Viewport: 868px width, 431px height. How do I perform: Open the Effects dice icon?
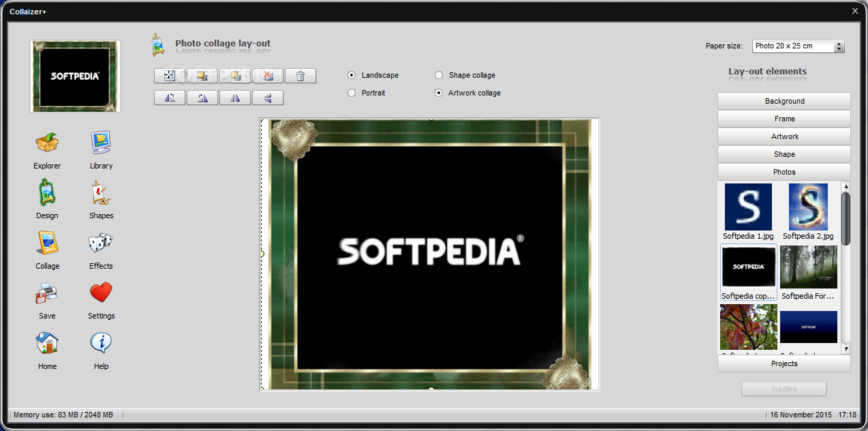pos(101,244)
